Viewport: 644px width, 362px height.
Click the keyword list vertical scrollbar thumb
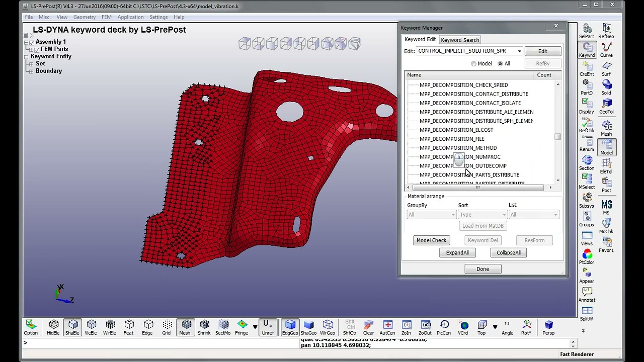(x=557, y=137)
